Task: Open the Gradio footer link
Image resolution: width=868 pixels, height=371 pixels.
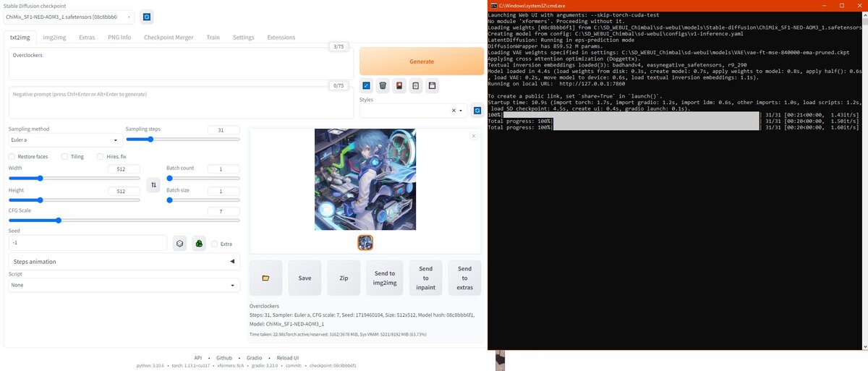Action: [x=254, y=357]
